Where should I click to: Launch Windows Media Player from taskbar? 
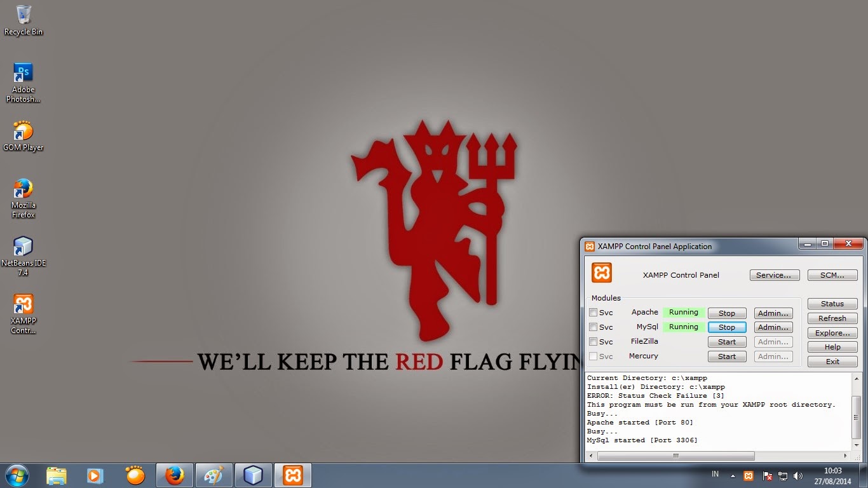(94, 475)
